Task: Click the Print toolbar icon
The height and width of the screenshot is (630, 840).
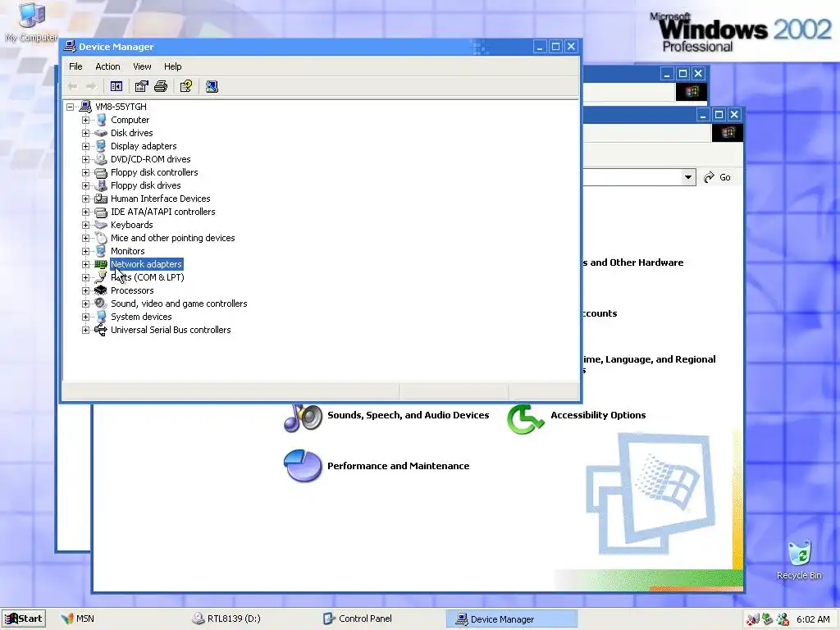Action: click(x=161, y=86)
